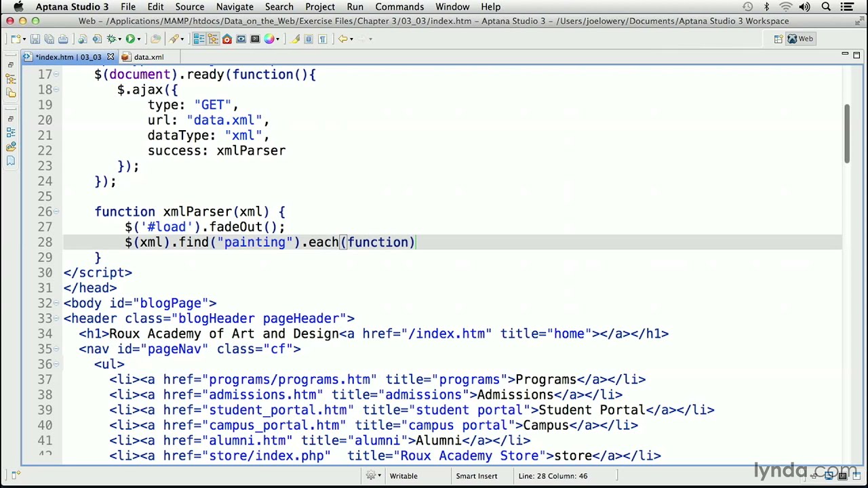The width and height of the screenshot is (868, 488).
Task: Open the Samples folder sidebar icon
Action: pos(11,146)
